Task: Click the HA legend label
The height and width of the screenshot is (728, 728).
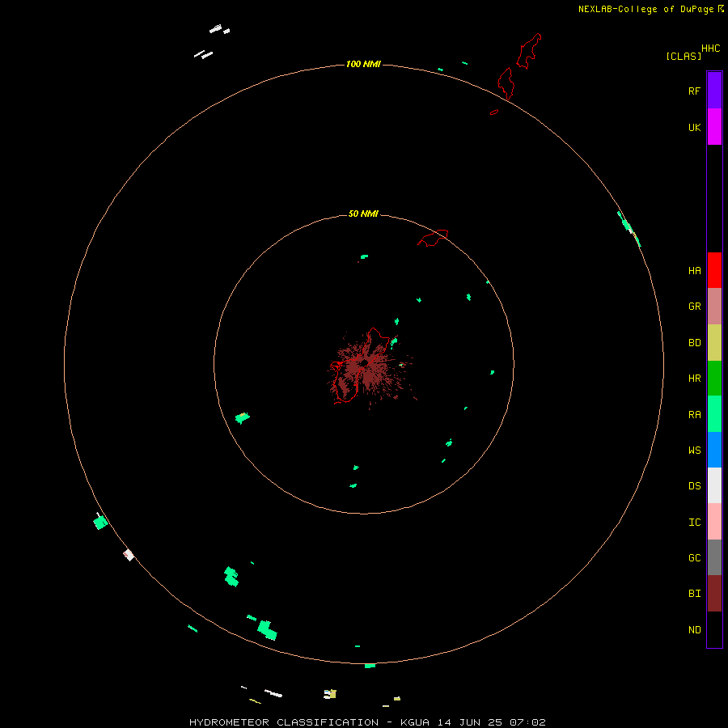Action: (x=694, y=270)
